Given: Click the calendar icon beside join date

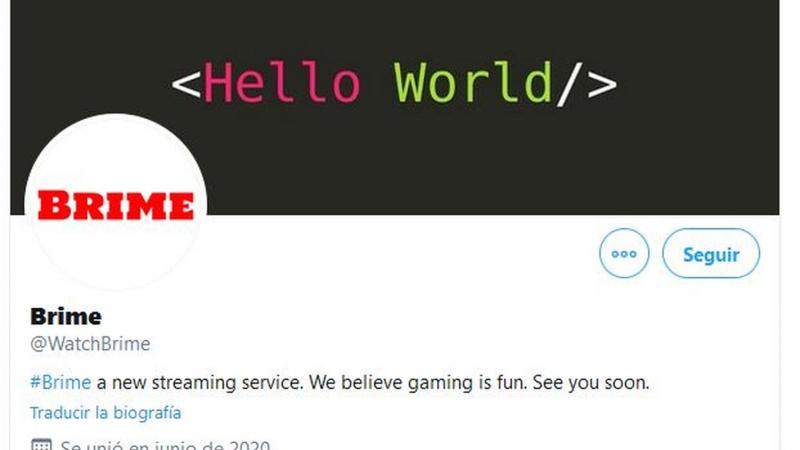Looking at the screenshot, I should [x=41, y=444].
